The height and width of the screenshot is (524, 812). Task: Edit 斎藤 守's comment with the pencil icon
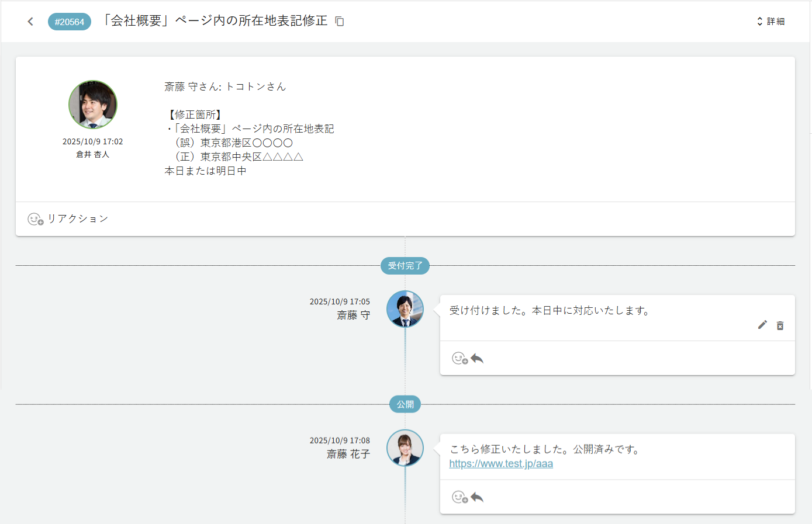(762, 324)
